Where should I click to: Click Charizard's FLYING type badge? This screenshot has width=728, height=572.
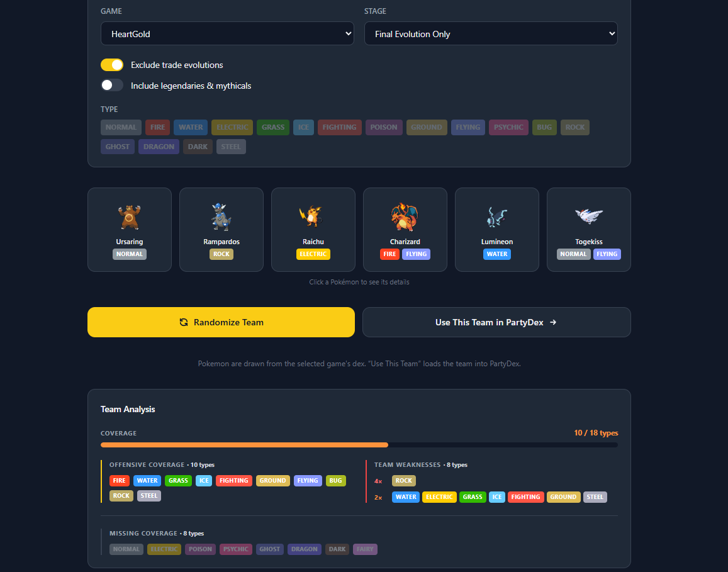pos(416,254)
